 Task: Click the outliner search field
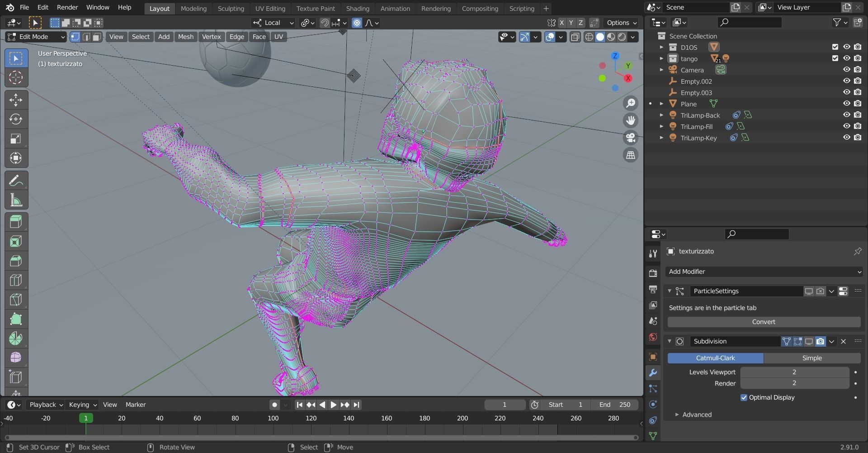coord(749,22)
